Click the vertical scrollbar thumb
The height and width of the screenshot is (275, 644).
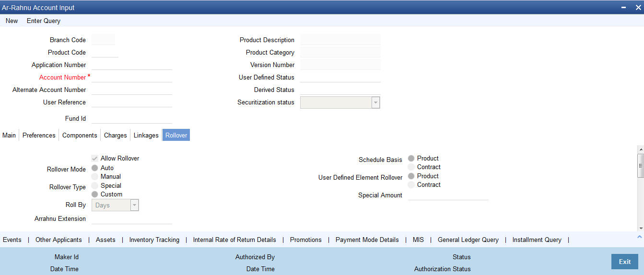(640, 166)
